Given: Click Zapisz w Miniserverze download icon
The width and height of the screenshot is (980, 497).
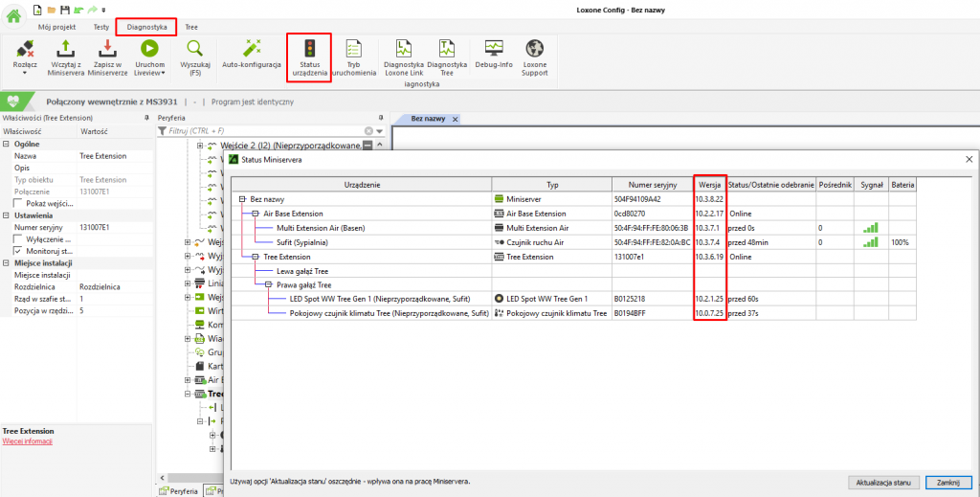Looking at the screenshot, I should tap(107, 48).
